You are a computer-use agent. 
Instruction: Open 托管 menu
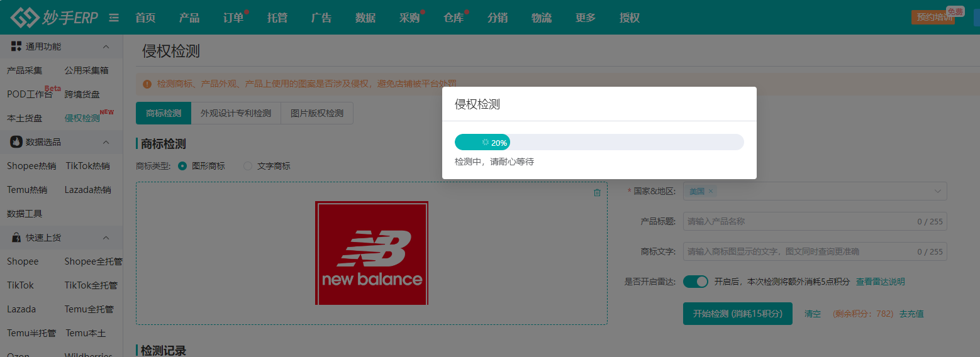[277, 18]
